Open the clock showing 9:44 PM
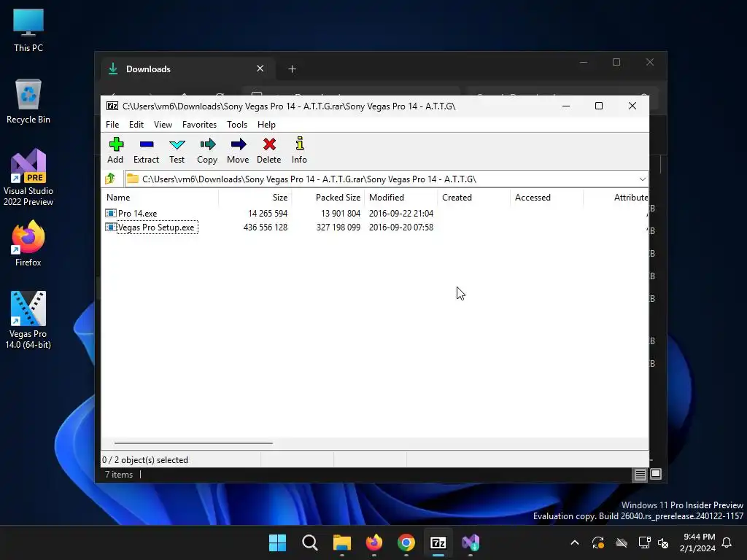The image size is (747, 560). click(x=697, y=542)
